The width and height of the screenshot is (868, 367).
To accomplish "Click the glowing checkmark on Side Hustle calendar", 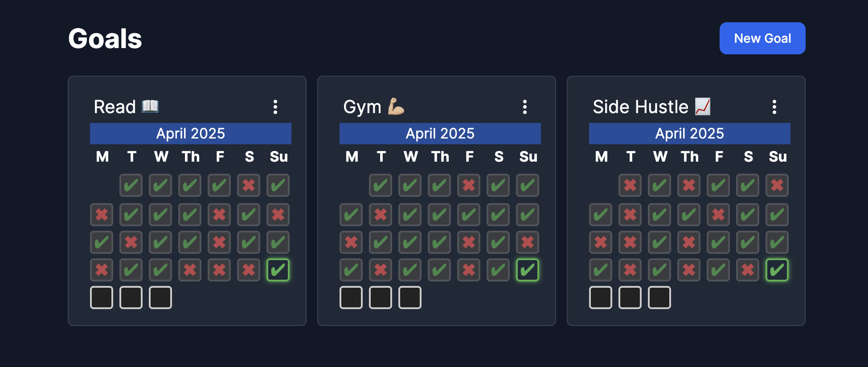I will pyautogui.click(x=777, y=269).
